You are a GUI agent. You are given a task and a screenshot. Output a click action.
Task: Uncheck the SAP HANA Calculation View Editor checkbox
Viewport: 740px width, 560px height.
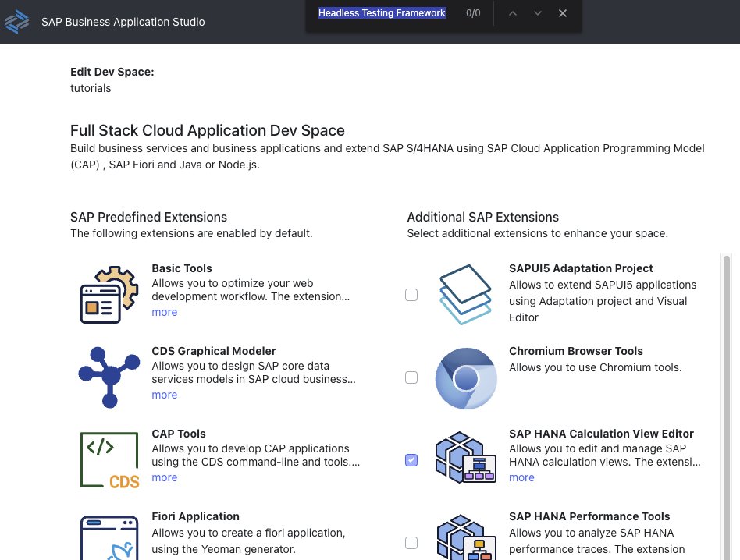point(411,460)
